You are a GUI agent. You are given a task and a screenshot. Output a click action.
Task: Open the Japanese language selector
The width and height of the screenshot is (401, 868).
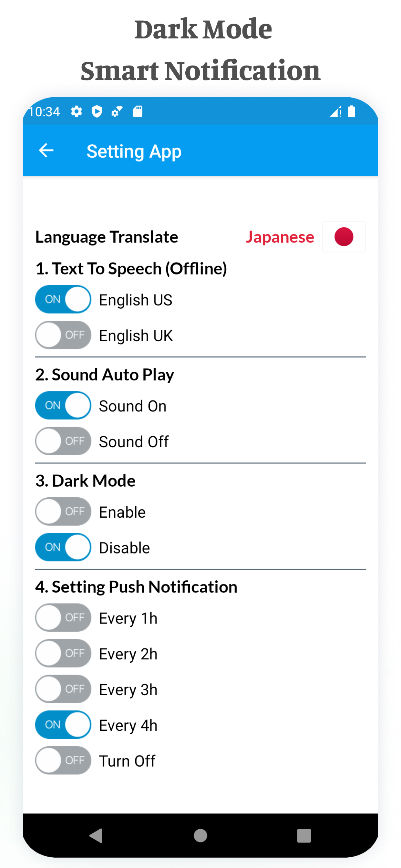coord(280,237)
